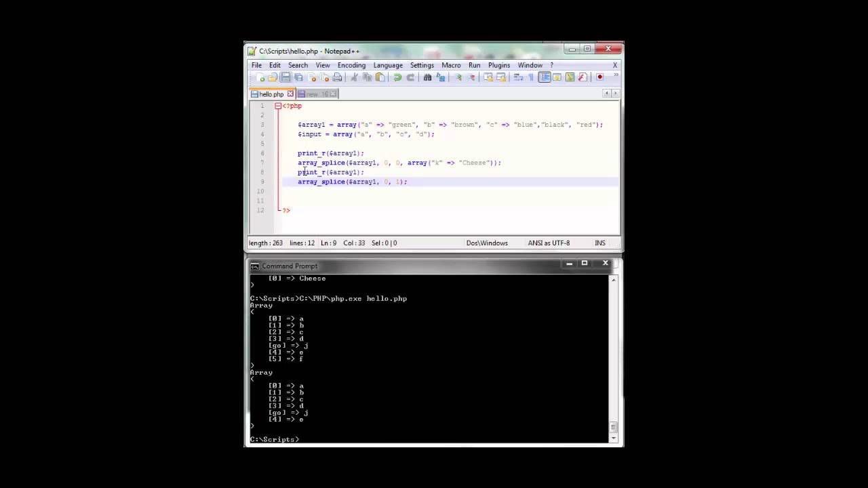Click Command Prompt scrollbar down arrow
The image size is (868, 488).
614,439
